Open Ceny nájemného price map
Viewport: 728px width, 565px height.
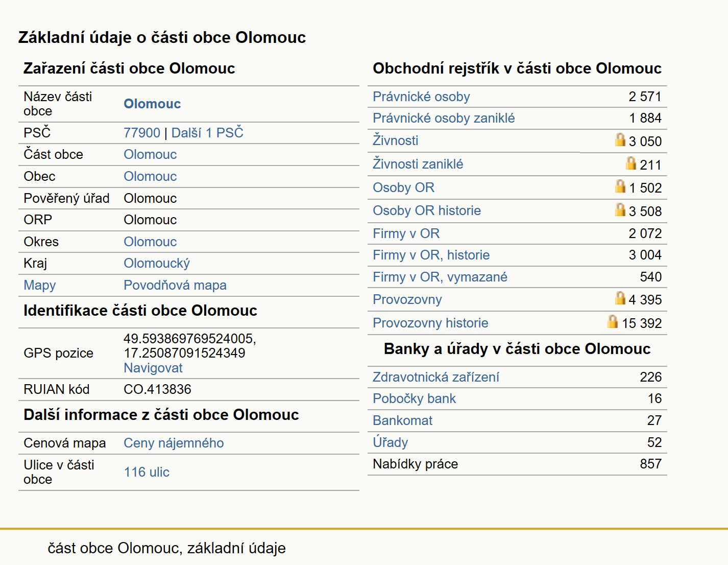click(x=174, y=443)
